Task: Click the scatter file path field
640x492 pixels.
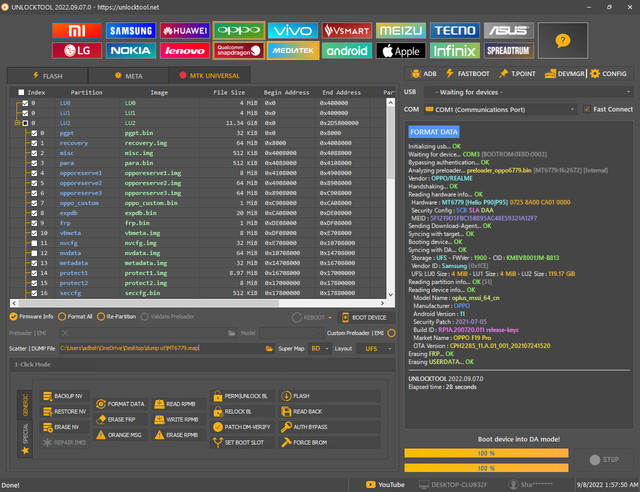Action: [160, 348]
